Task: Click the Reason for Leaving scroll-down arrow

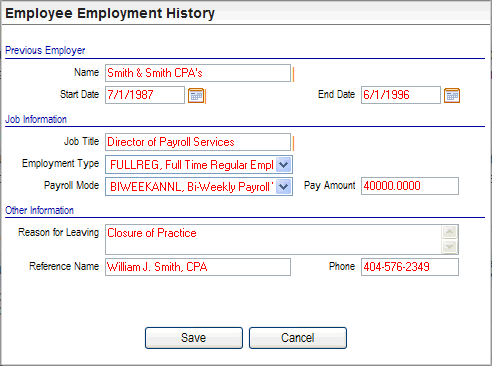Action: [x=450, y=247]
